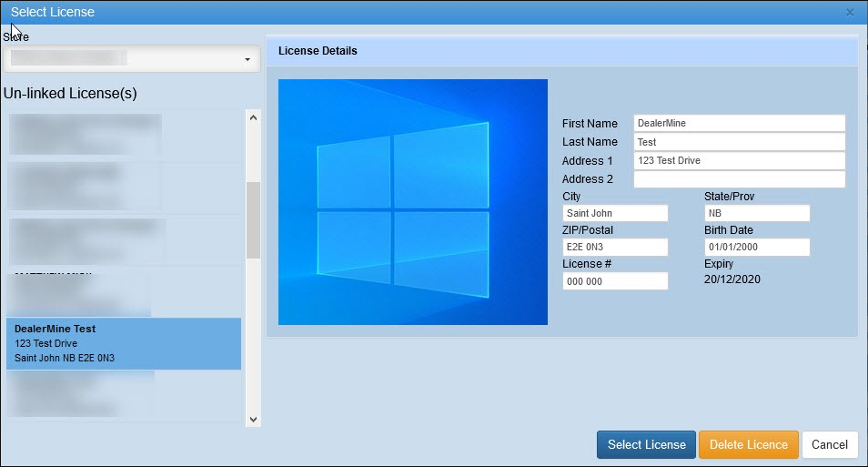Viewport: 868px width, 467px height.
Task: Cancel the license selection
Action: (829, 444)
